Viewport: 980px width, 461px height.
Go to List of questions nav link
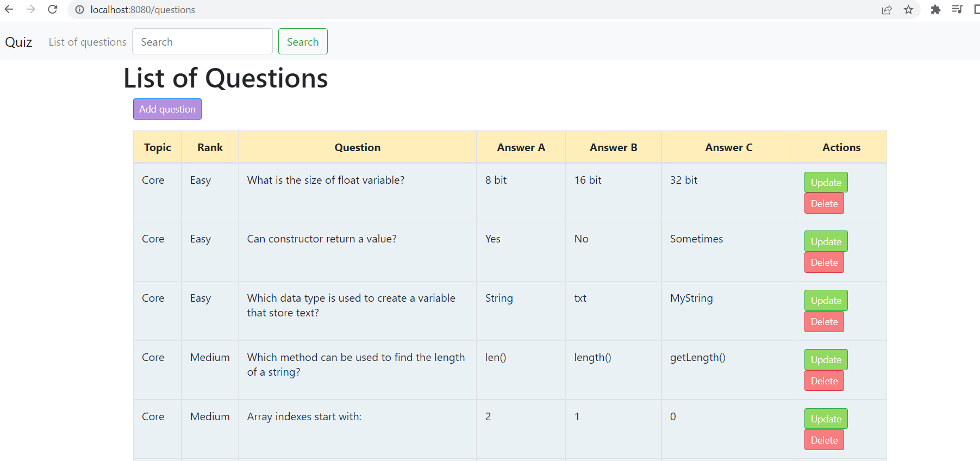(x=88, y=42)
